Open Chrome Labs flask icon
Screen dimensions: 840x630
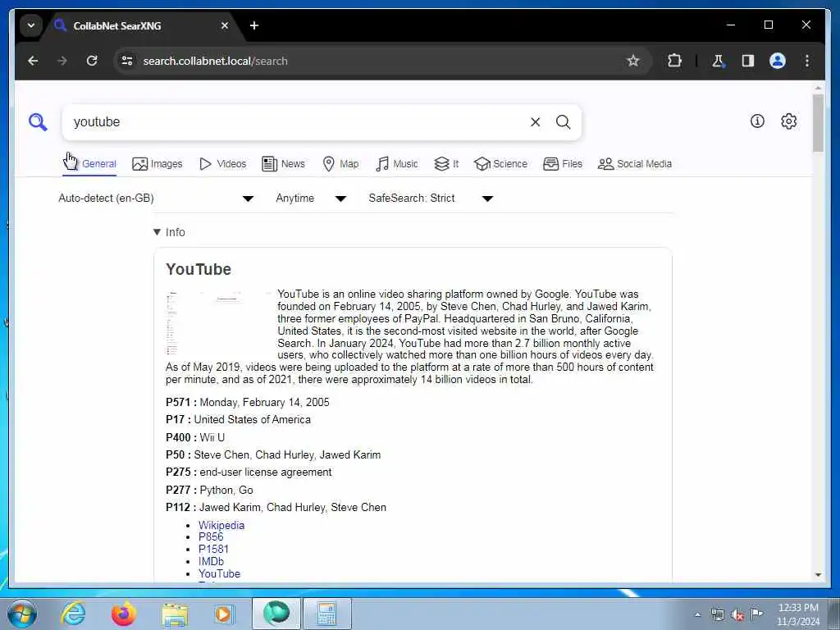(718, 61)
